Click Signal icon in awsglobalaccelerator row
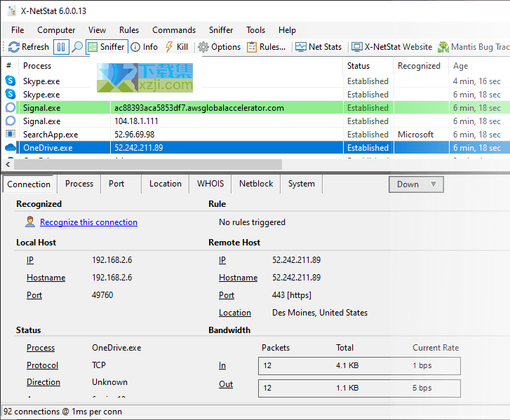Viewport: 510px width, 420px height. [x=11, y=107]
